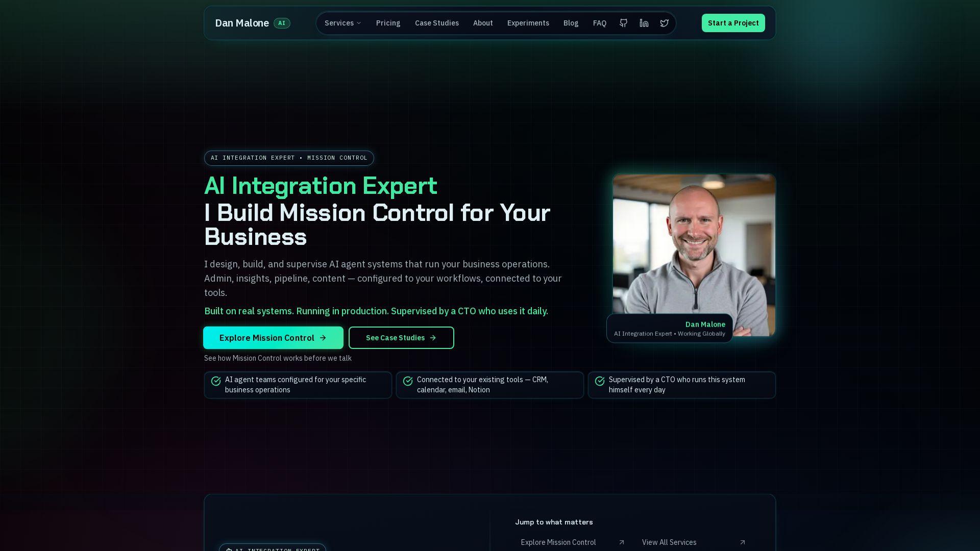This screenshot has width=980, height=551.
Task: Click 'Supervised by a CTO' feature card text
Action: coord(677,385)
